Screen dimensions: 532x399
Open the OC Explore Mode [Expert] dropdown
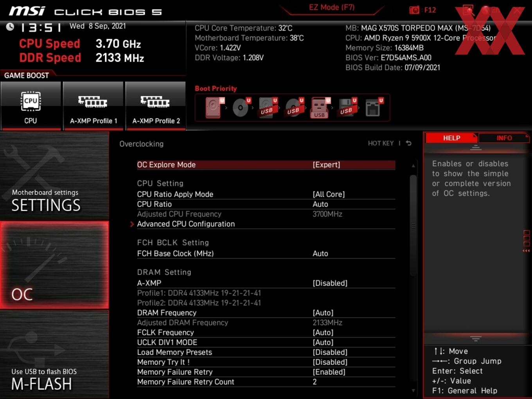click(x=326, y=165)
